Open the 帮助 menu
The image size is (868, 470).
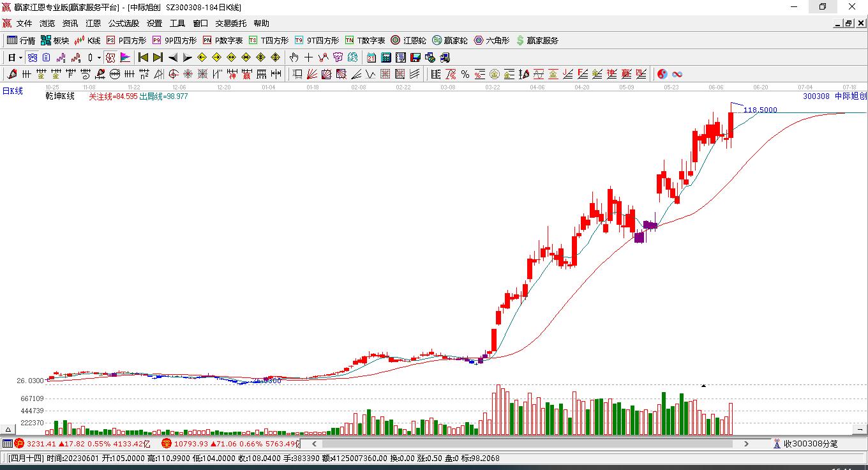[262, 24]
